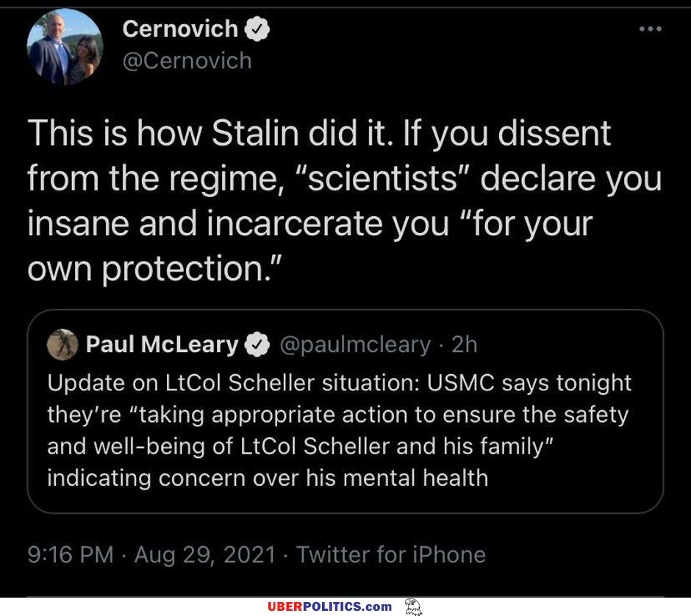Click the Cernovich display name
The height and width of the screenshot is (616, 691).
180,29
